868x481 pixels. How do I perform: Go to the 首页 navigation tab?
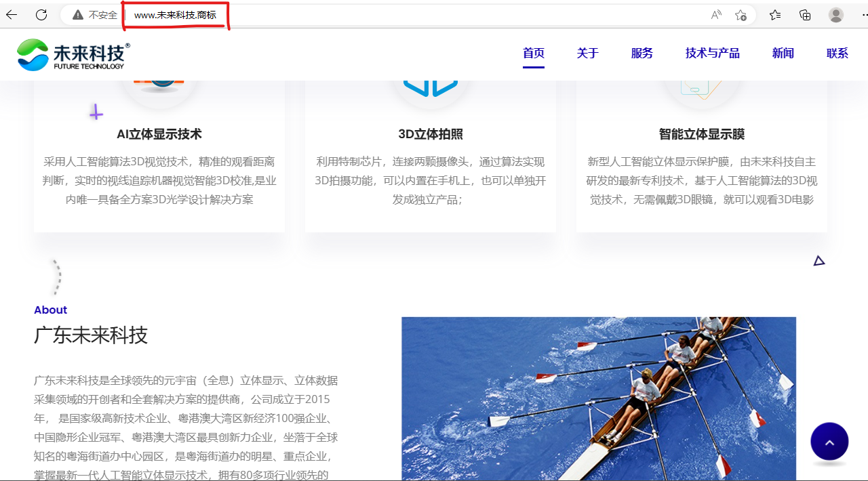click(x=534, y=54)
